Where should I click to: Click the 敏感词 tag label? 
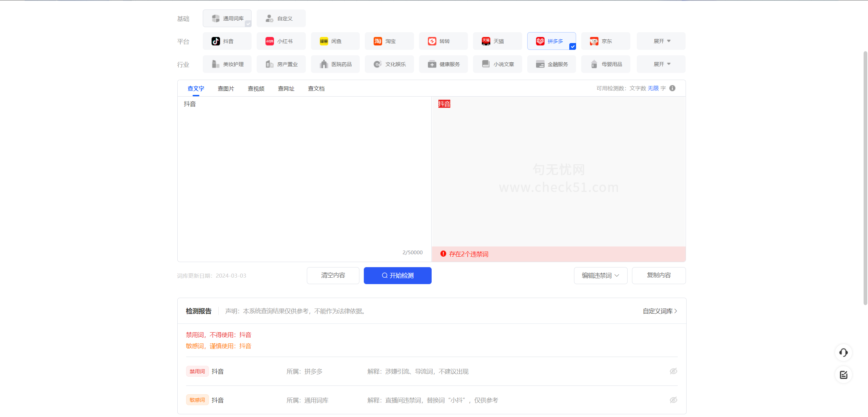click(x=197, y=400)
